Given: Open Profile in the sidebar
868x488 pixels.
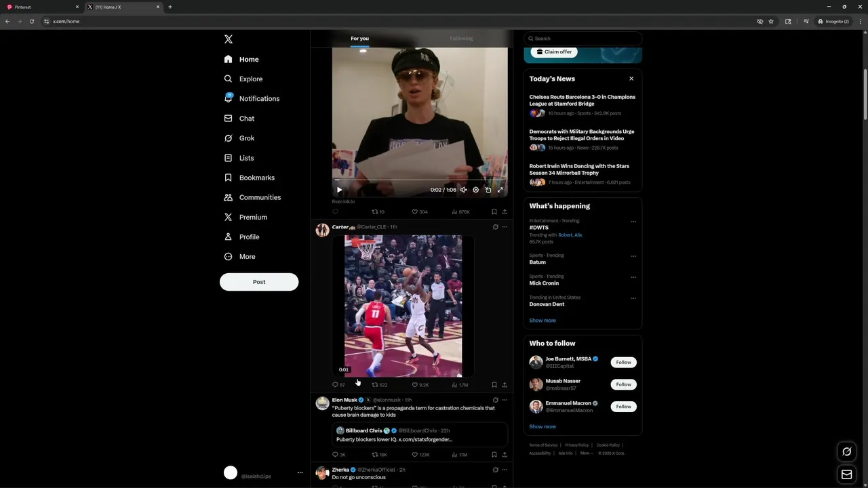Looking at the screenshot, I should pyautogui.click(x=241, y=237).
